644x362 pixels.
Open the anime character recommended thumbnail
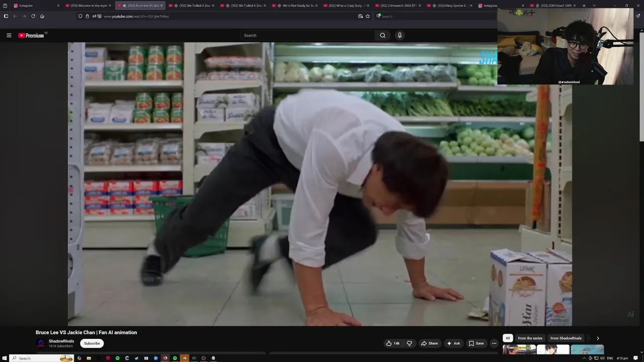coord(553,349)
